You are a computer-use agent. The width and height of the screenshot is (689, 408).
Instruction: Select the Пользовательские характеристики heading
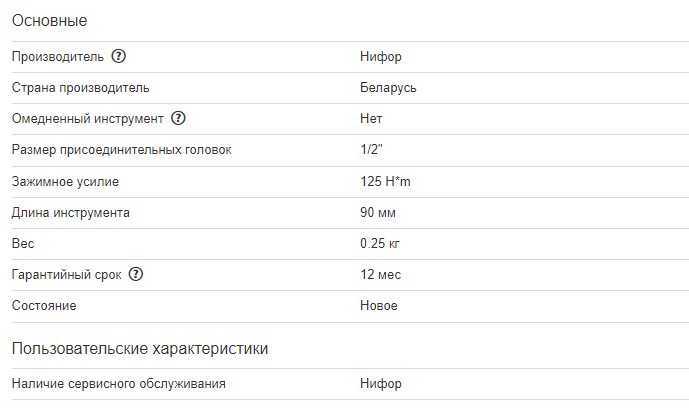point(139,348)
